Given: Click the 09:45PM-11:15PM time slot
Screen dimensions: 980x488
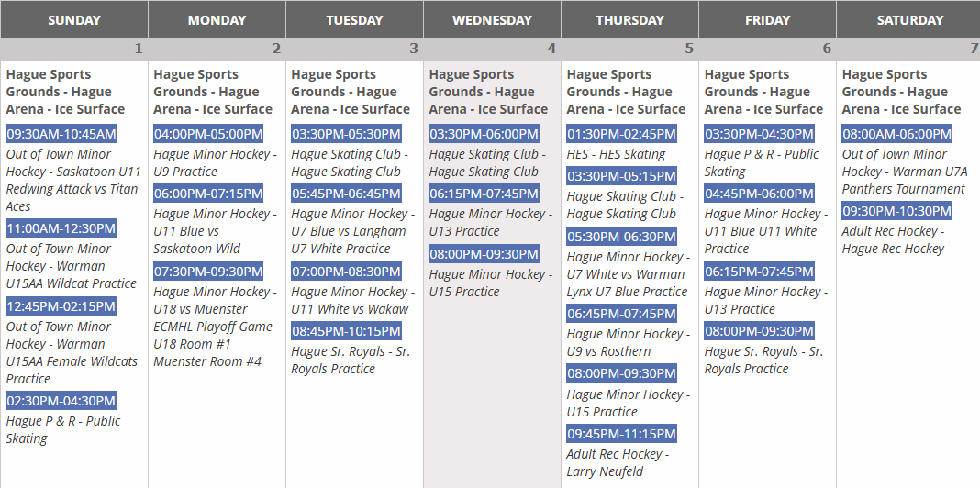Looking at the screenshot, I should click(x=621, y=434).
